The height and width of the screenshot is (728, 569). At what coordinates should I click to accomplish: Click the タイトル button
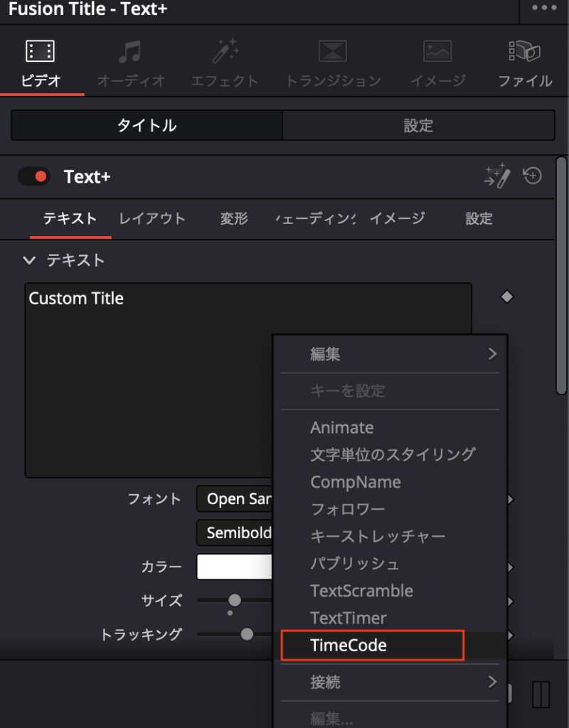pos(147,126)
